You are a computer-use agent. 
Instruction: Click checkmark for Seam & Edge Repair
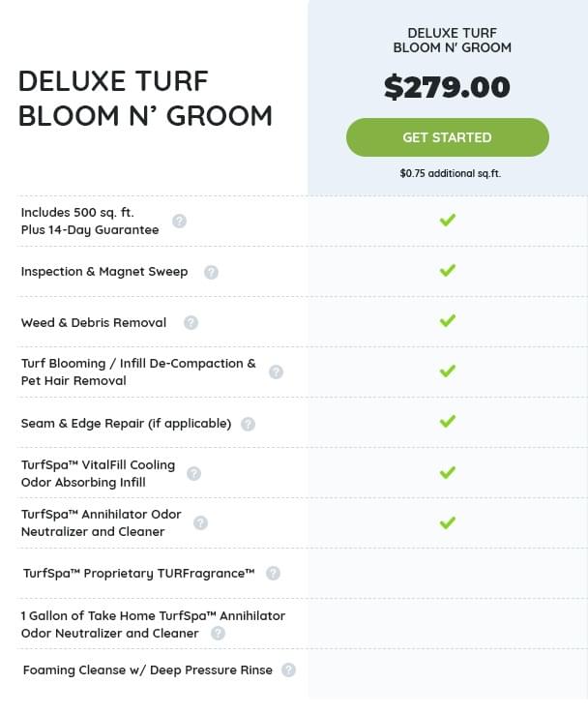447,422
